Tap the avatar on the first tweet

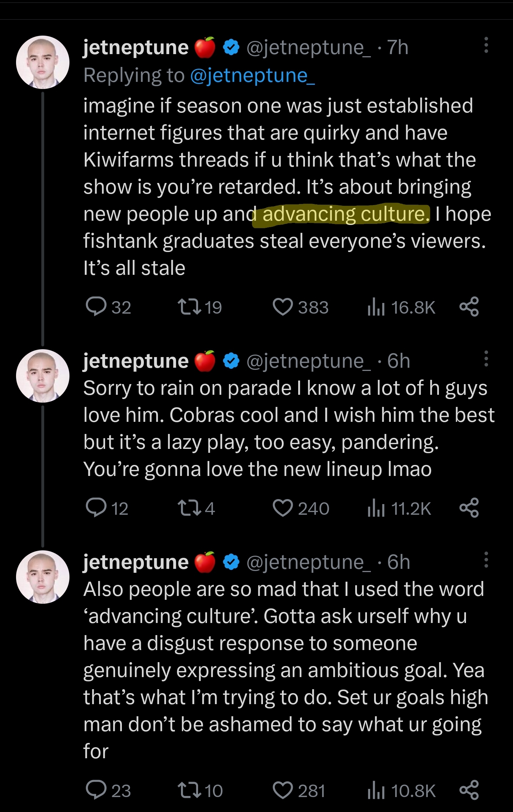tap(43, 62)
